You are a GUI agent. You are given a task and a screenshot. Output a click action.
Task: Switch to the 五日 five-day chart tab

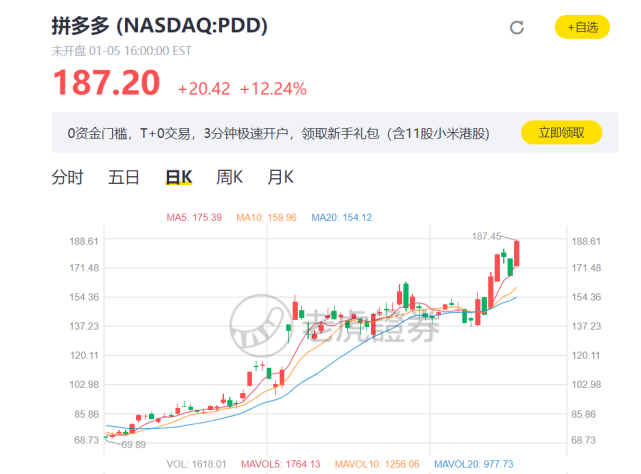pos(123,177)
